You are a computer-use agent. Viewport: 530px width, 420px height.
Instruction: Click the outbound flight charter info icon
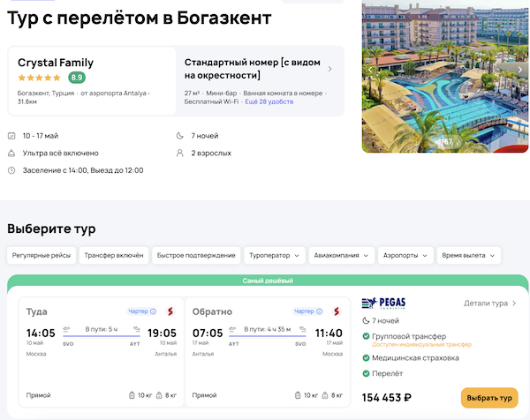pyautogui.click(x=154, y=311)
